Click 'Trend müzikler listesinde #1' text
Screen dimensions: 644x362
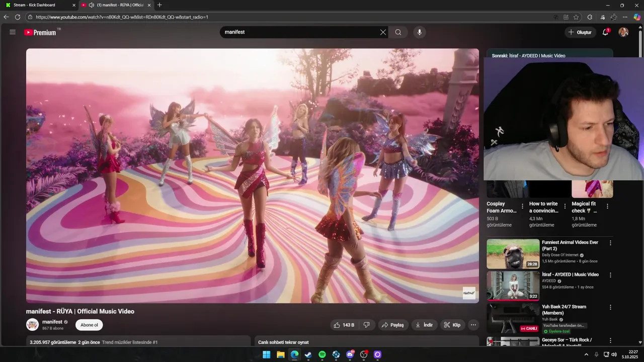(x=130, y=342)
